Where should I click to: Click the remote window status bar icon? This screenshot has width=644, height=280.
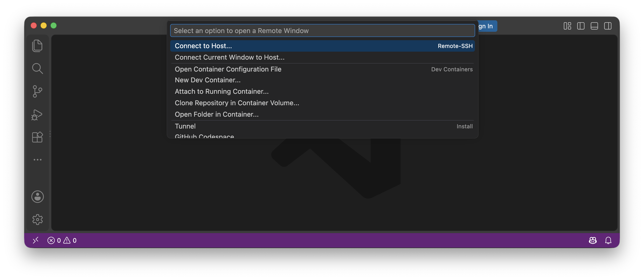pyautogui.click(x=35, y=240)
